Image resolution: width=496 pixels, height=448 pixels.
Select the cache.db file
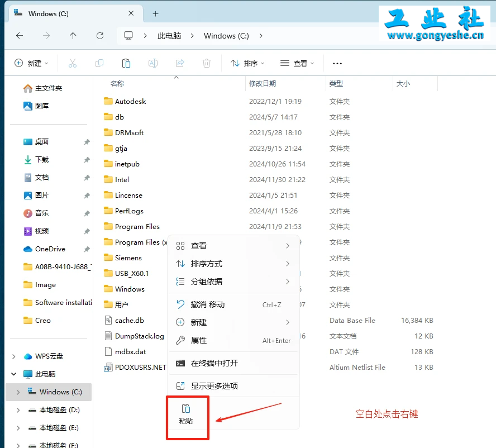(124, 320)
